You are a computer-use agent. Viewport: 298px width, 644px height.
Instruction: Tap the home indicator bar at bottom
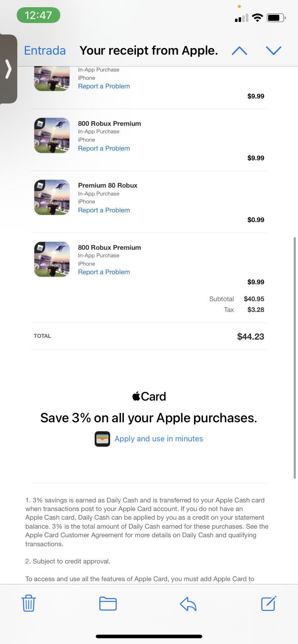tap(149, 636)
